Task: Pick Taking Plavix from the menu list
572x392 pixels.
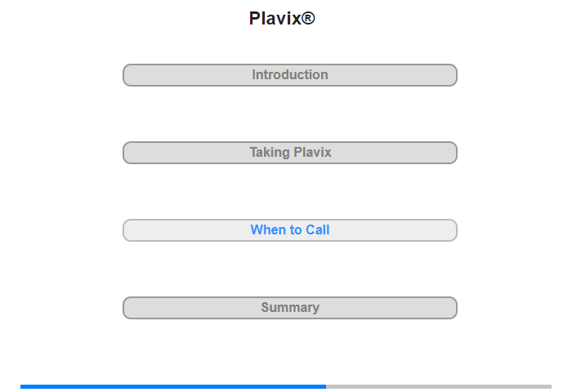Action: 289,153
